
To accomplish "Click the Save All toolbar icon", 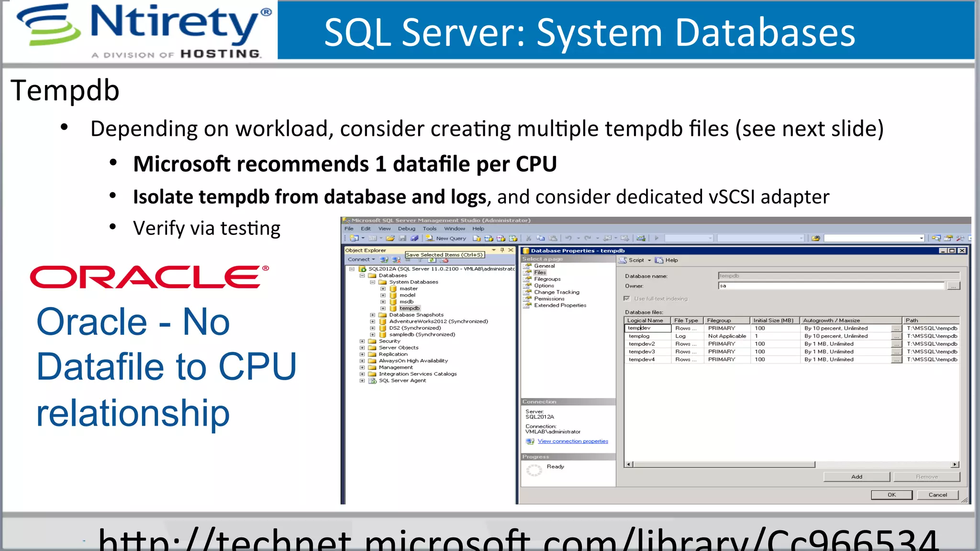I will (x=414, y=238).
